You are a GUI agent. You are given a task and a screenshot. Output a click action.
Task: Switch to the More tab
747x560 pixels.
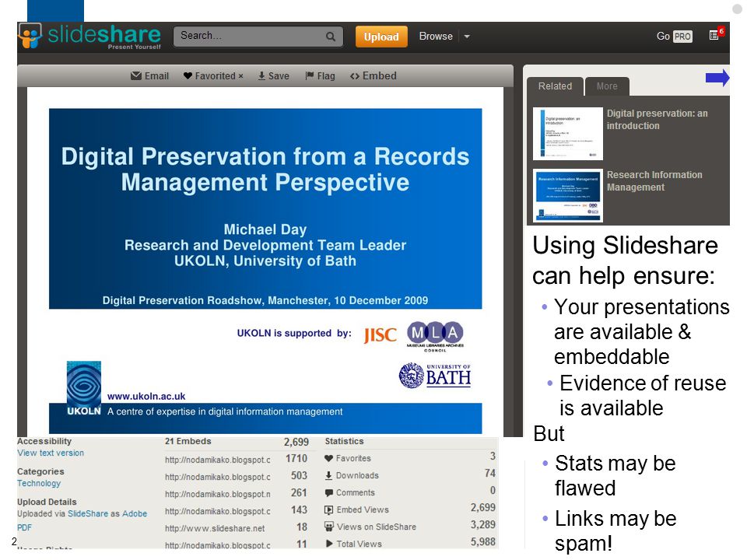[607, 86]
